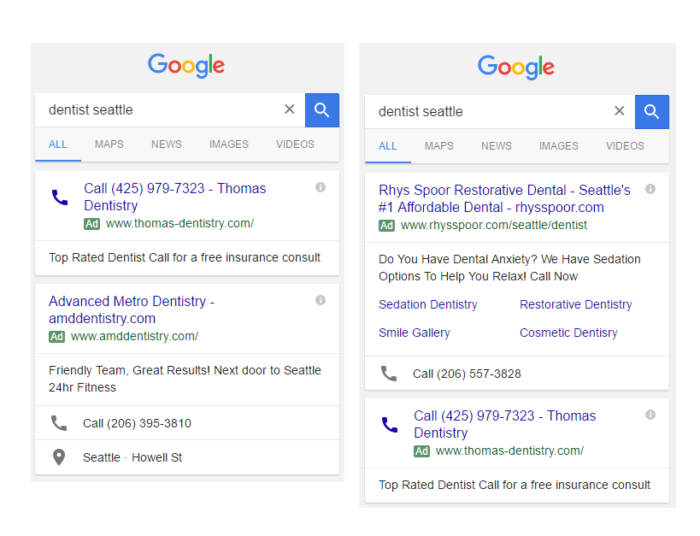
Task: Open 'Call (425) 979-7323 - Thomas Dentistry' link, left panel
Action: click(175, 197)
